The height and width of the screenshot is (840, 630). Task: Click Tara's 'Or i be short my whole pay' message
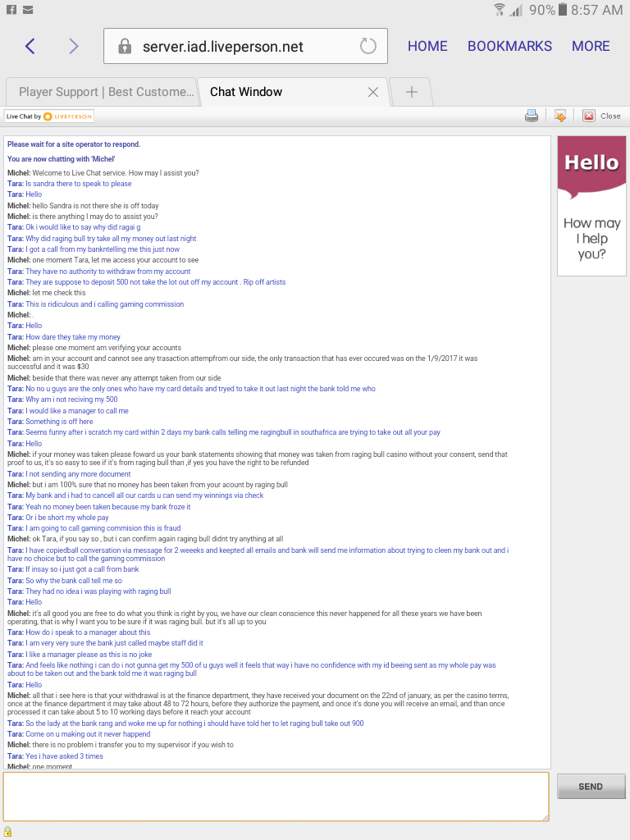pos(58,518)
